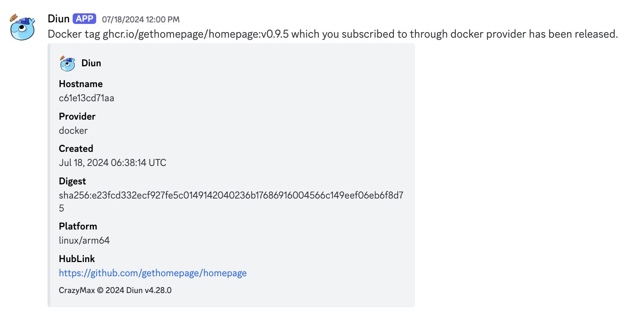
Task: Open the gethomepage HubLink to GitHub
Action: (152, 273)
